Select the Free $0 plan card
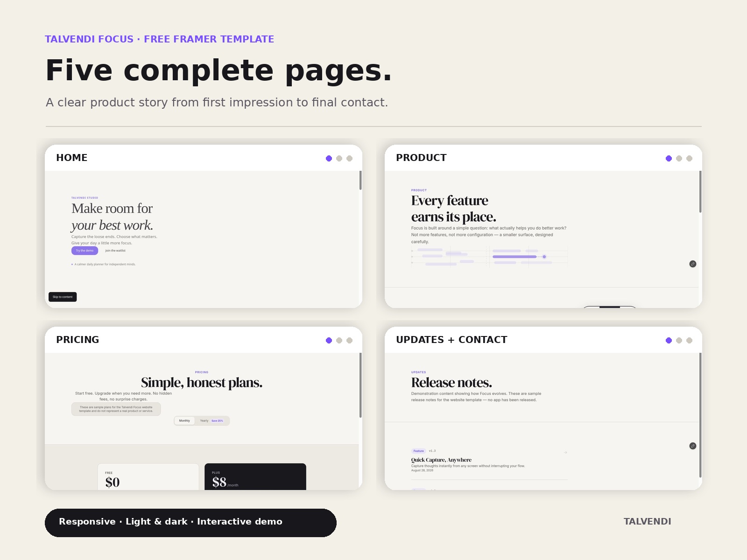The width and height of the screenshot is (747, 560). pos(148,476)
